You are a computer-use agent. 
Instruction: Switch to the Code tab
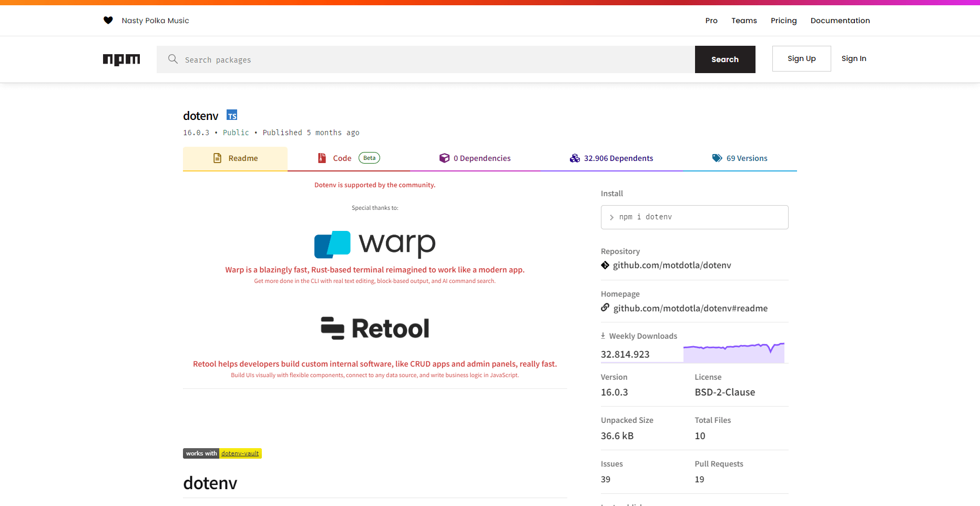[x=349, y=158]
